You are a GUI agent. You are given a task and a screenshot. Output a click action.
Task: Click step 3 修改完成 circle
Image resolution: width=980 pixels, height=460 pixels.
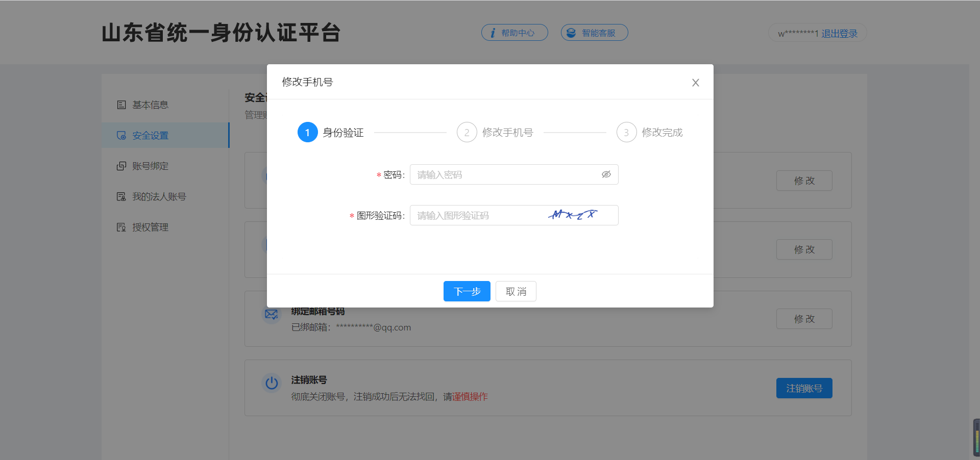[x=626, y=132]
